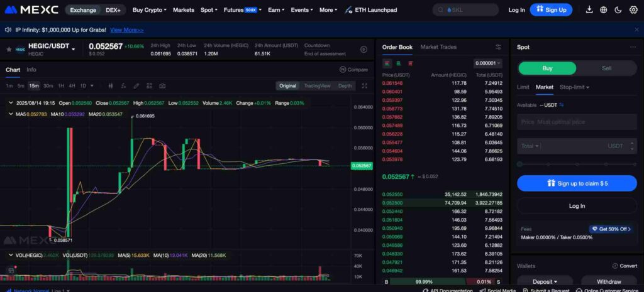
Task: Open the Spot panel three-dot menu
Action: point(633,47)
